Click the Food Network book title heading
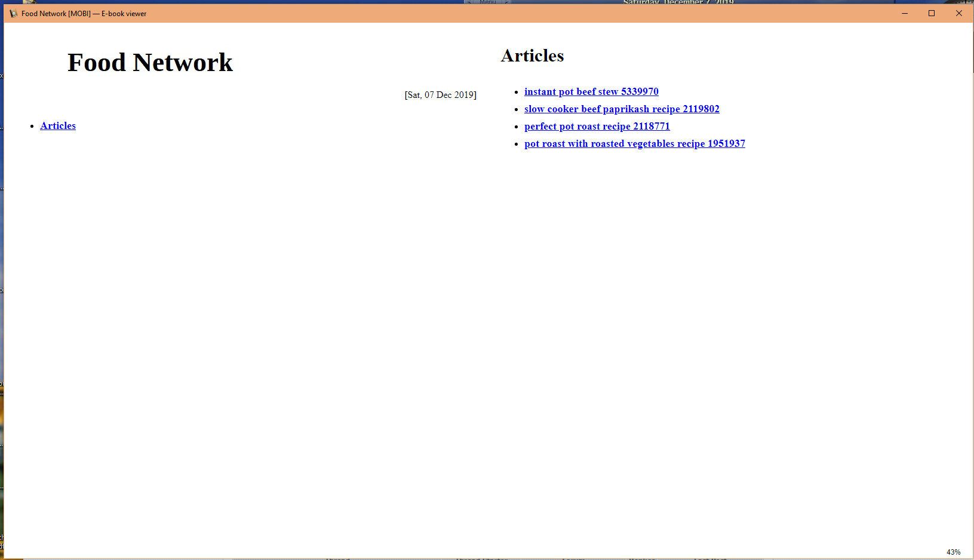 (x=150, y=63)
